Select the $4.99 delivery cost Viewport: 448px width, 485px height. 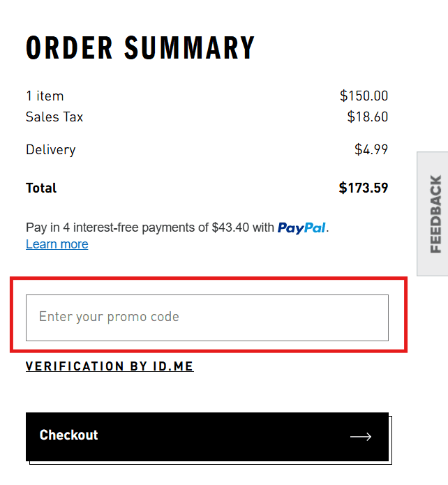click(371, 149)
